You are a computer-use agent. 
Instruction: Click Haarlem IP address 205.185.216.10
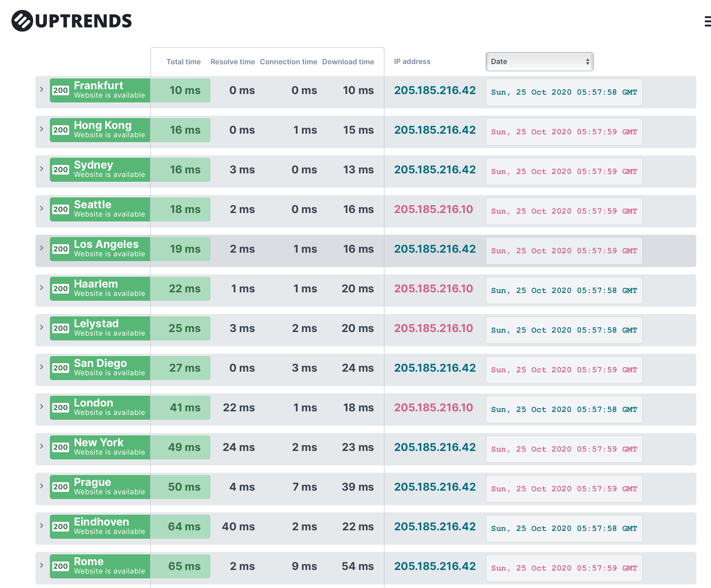(433, 288)
